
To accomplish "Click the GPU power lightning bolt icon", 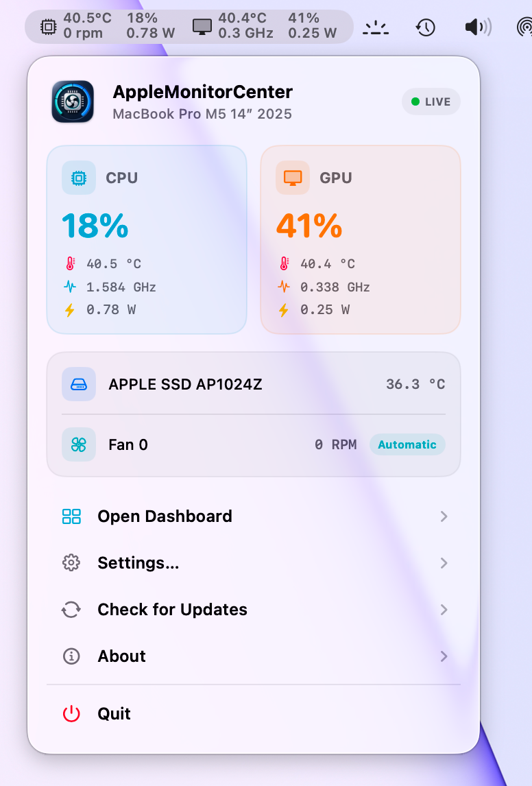I will coord(284,310).
